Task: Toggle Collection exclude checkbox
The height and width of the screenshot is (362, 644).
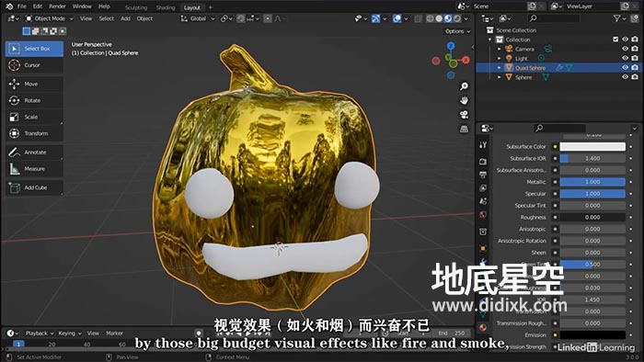Action: tap(615, 40)
